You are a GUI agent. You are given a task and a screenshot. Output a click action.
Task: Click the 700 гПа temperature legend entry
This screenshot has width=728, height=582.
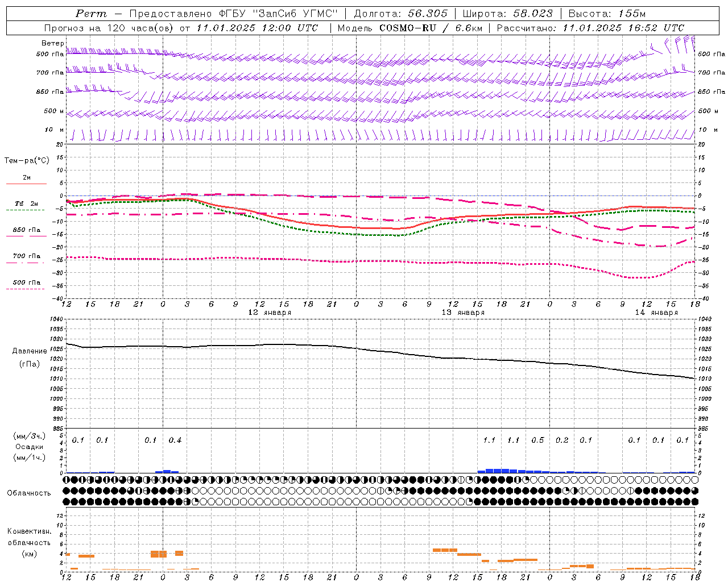click(x=26, y=256)
